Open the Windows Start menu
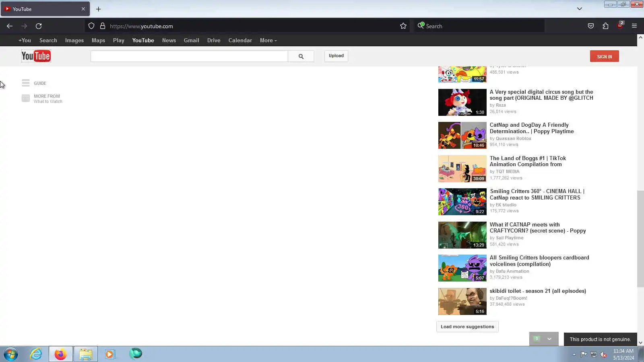Viewport: 644px width, 362px height. [11, 354]
